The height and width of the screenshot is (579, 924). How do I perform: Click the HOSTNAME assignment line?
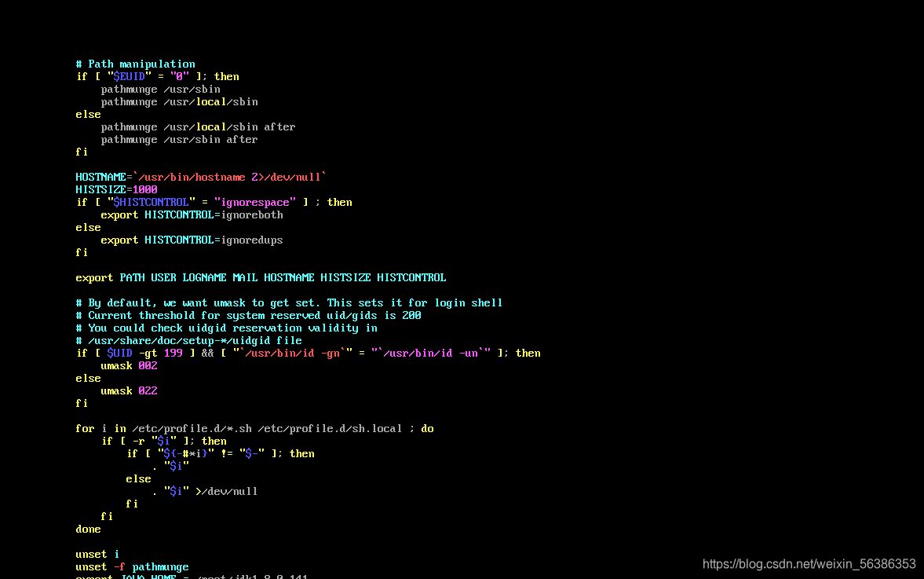pos(201,178)
